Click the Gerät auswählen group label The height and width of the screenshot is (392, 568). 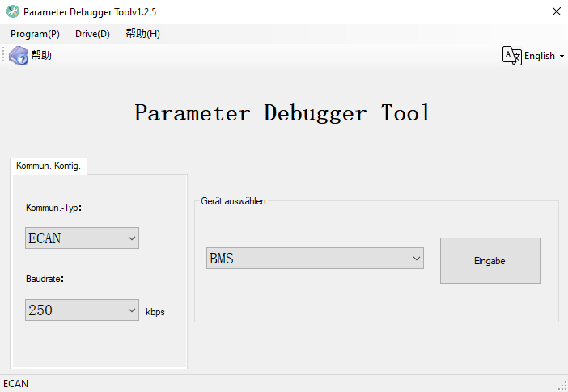point(233,201)
